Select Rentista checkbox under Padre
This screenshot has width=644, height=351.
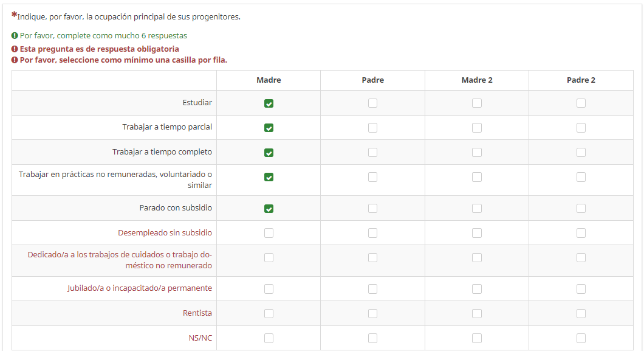(x=372, y=313)
